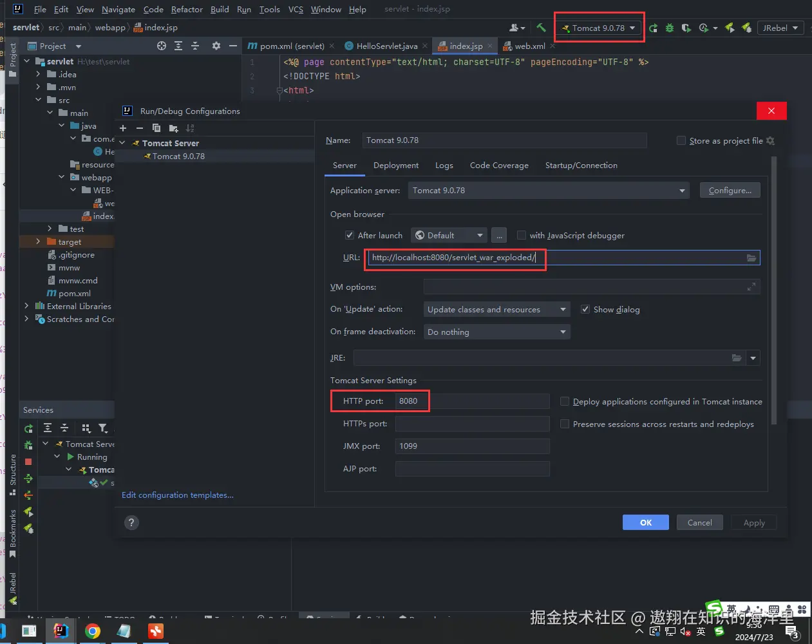This screenshot has width=812, height=644.
Task: Click browse folder icon in URL field
Action: coord(751,258)
